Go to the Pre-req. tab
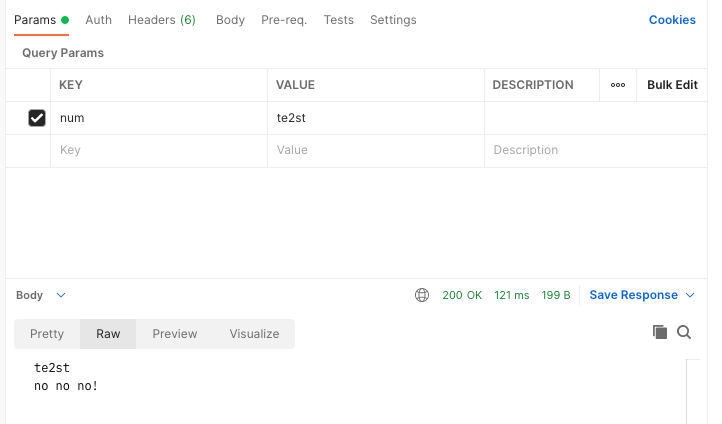722x424 pixels. coord(284,20)
